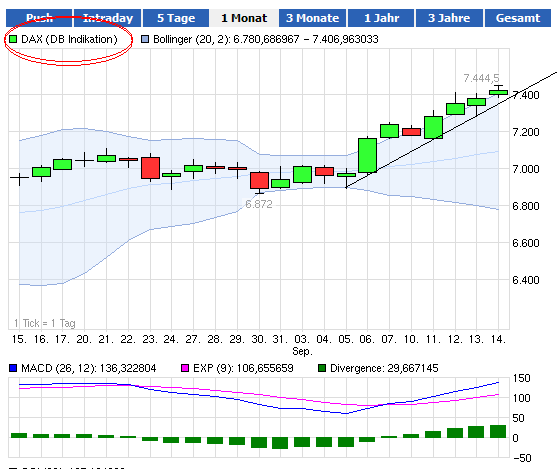Click the 150 label on the MACD axis
The width and height of the screenshot is (557, 469).
[x=521, y=378]
